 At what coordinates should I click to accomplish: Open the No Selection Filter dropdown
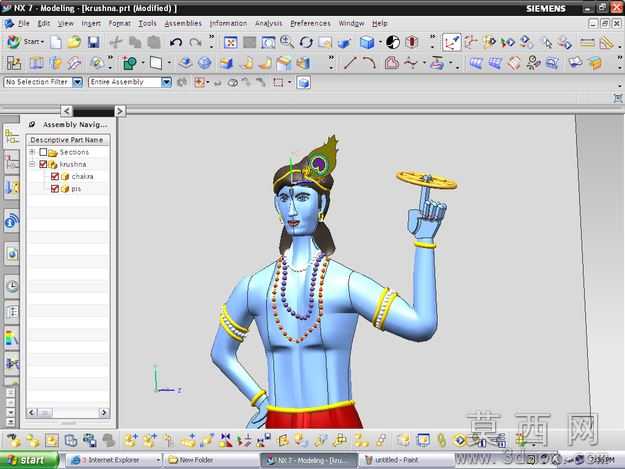77,82
